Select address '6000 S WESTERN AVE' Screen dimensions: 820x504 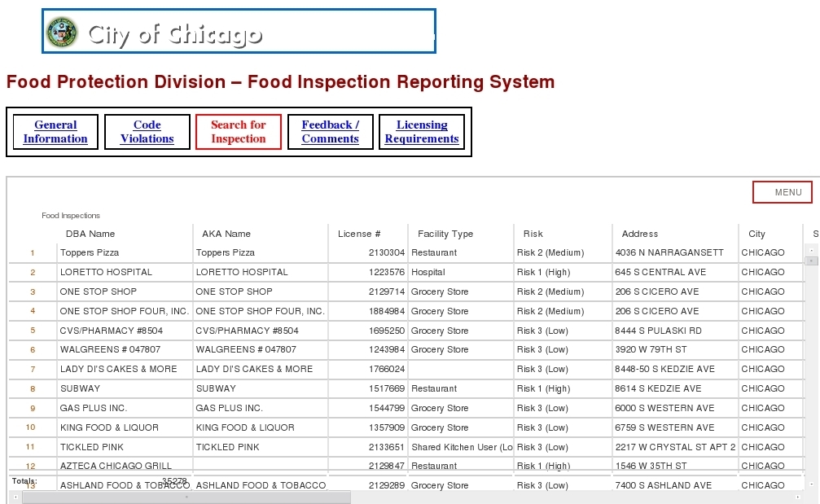point(664,408)
